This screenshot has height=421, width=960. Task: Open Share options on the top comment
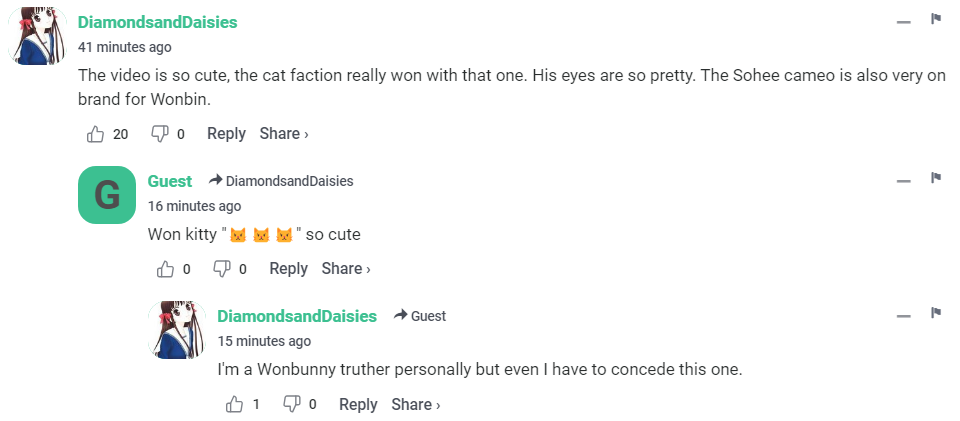point(284,134)
